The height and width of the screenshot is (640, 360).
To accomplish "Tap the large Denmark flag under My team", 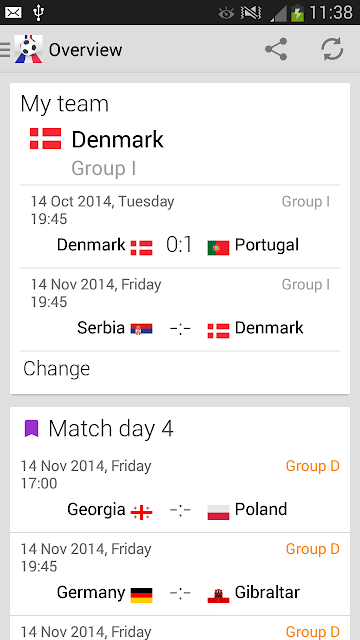I will [x=45, y=139].
